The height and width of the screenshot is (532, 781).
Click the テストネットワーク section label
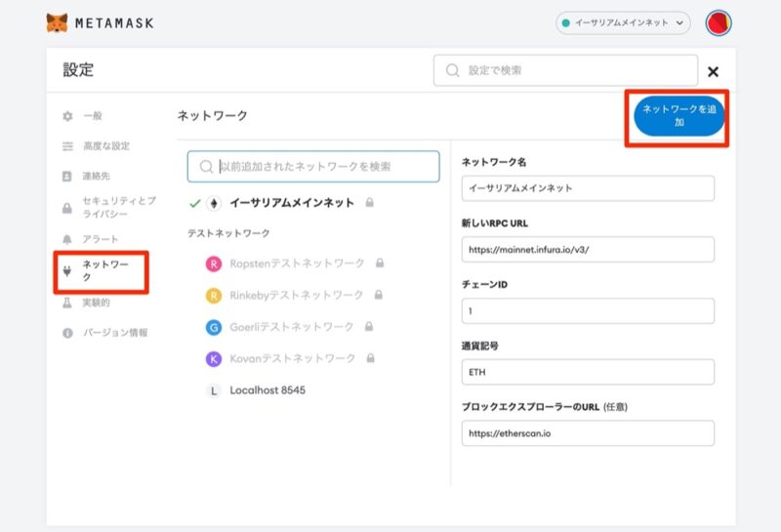tap(228, 233)
